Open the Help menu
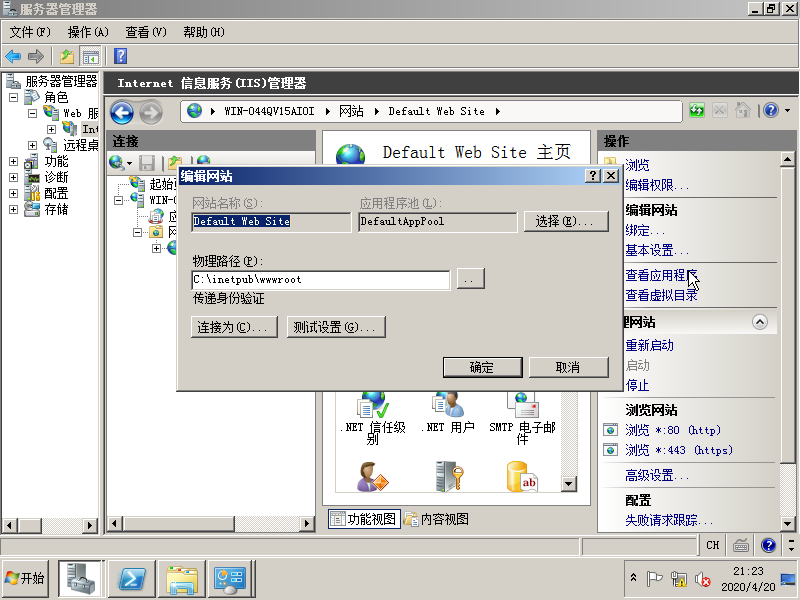Image resolution: width=800 pixels, height=600 pixels. [x=204, y=32]
